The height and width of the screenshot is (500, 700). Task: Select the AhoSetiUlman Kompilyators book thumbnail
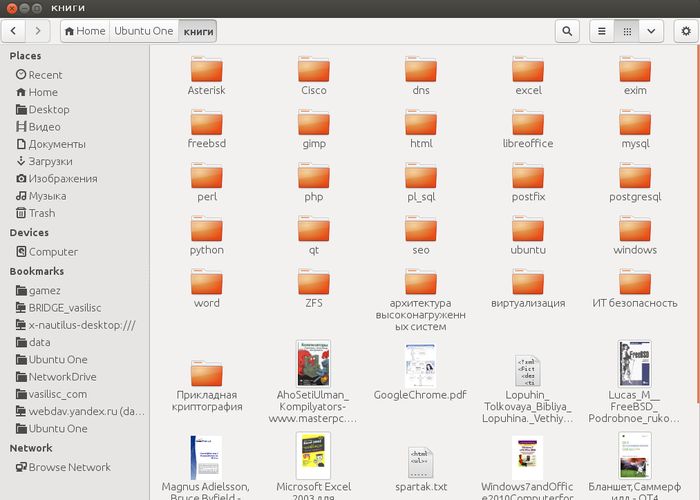[313, 363]
